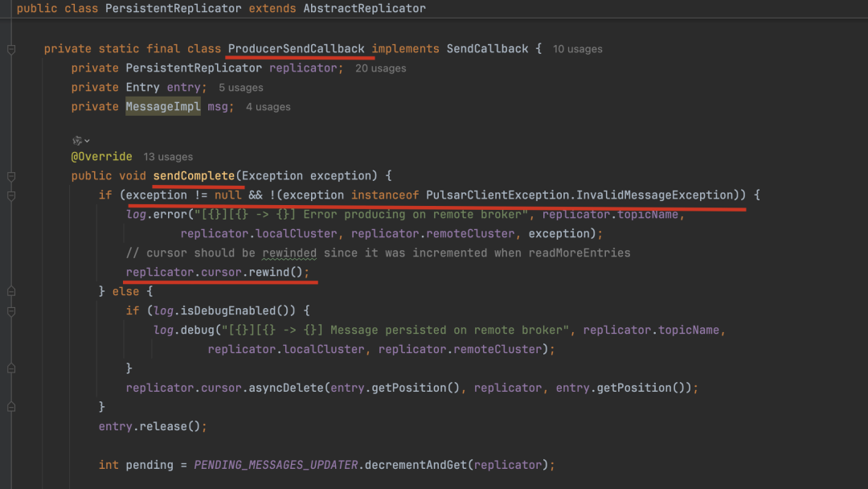Click PersistentReplicator in the sticky class header
The width and height of the screenshot is (868, 489).
174,8
